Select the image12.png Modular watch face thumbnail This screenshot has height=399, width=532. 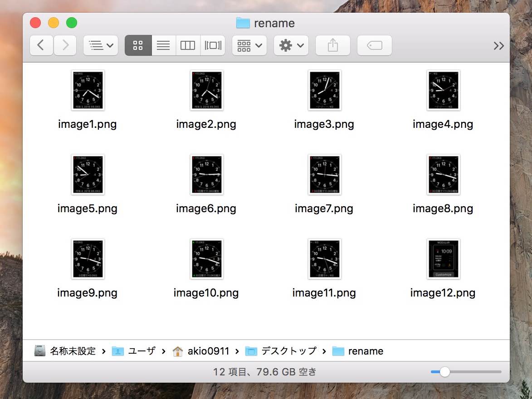(x=444, y=259)
